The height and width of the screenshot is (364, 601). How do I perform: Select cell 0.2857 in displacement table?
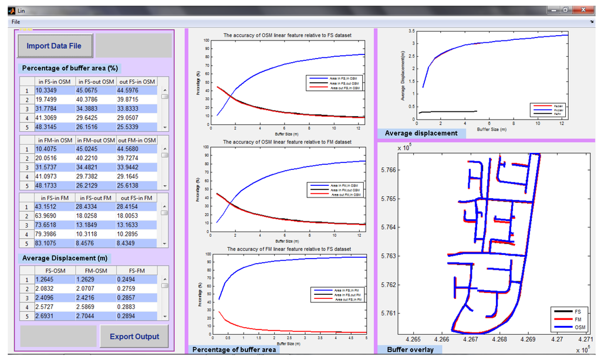pos(137,298)
